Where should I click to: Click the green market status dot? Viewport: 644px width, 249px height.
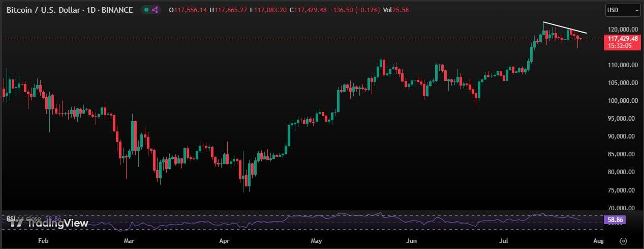coord(146,10)
